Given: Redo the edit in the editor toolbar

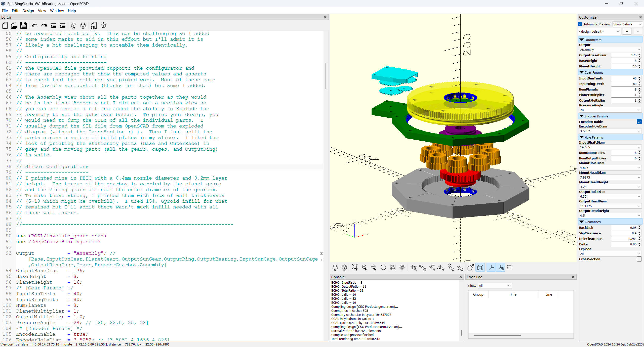Looking at the screenshot, I should pyautogui.click(x=44, y=25).
